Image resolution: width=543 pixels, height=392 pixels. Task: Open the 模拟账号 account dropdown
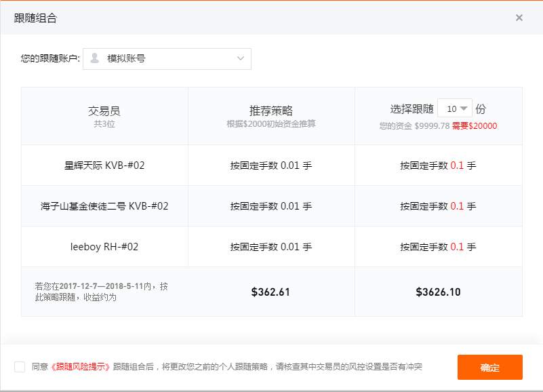click(x=167, y=59)
